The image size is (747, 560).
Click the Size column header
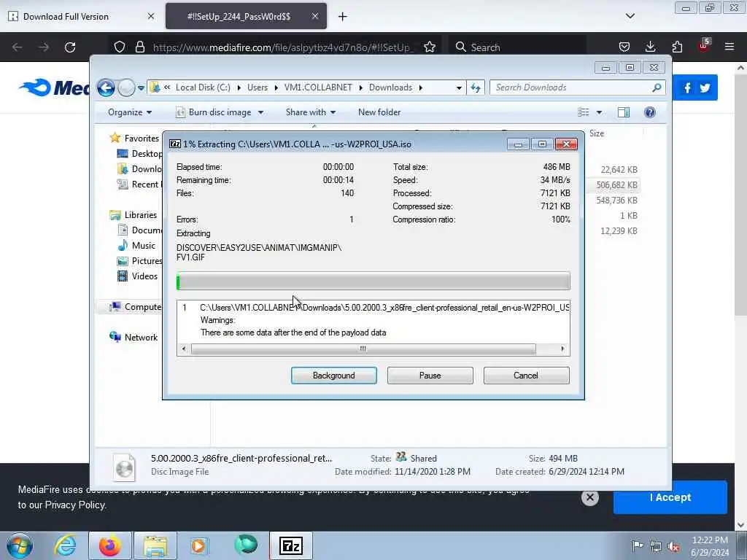[x=597, y=134]
